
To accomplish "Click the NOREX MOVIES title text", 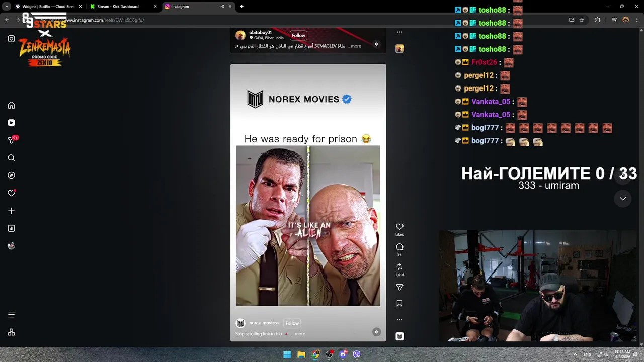I will pos(303,99).
